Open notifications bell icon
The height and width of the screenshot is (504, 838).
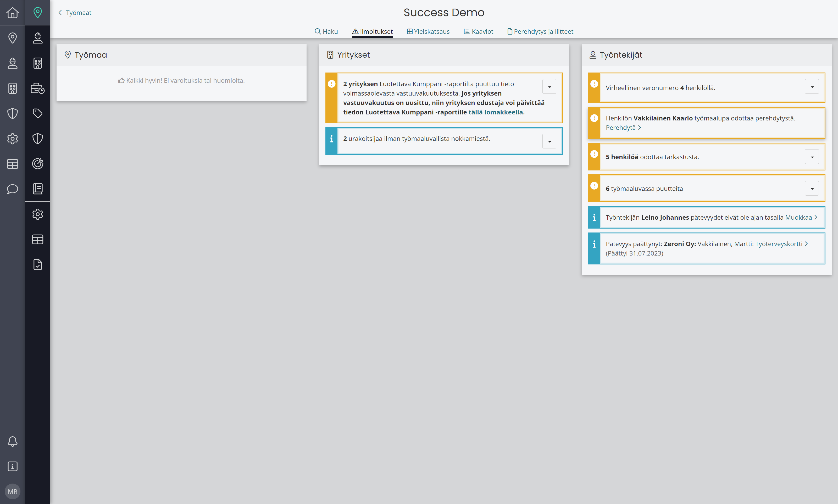point(13,441)
